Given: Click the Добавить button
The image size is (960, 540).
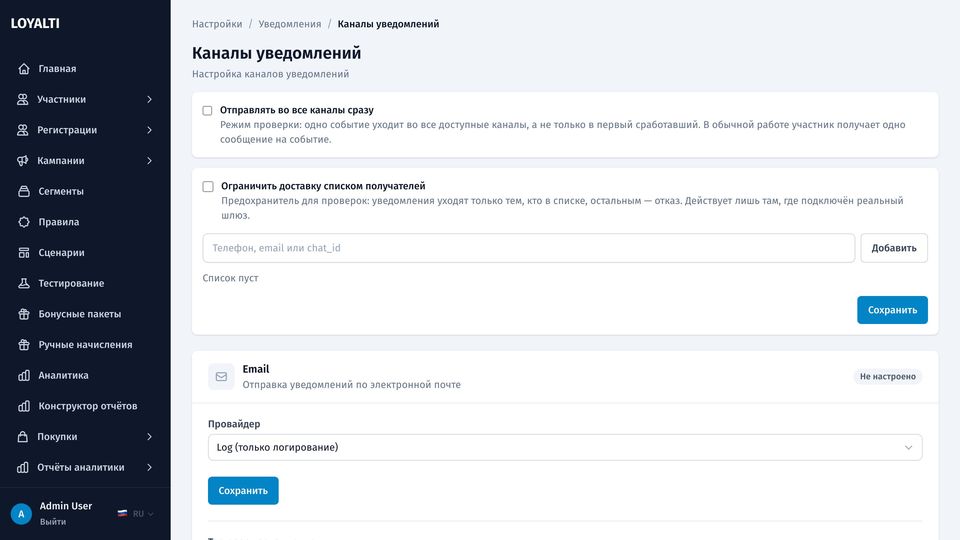Looking at the screenshot, I should click(x=894, y=248).
